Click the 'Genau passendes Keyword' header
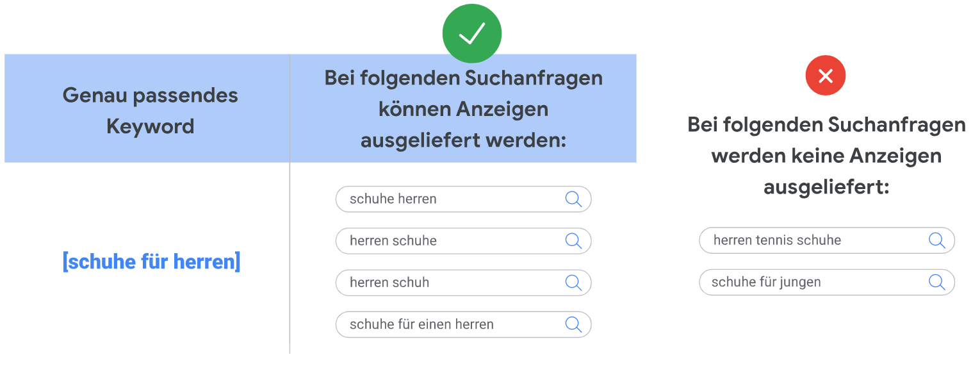 click(x=150, y=110)
